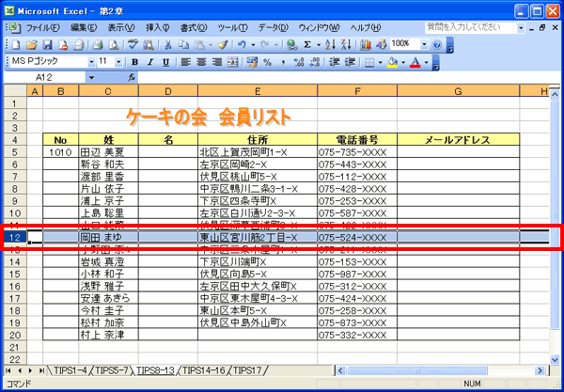Toggle Align Right
The width and height of the screenshot is (564, 392).
click(x=216, y=63)
